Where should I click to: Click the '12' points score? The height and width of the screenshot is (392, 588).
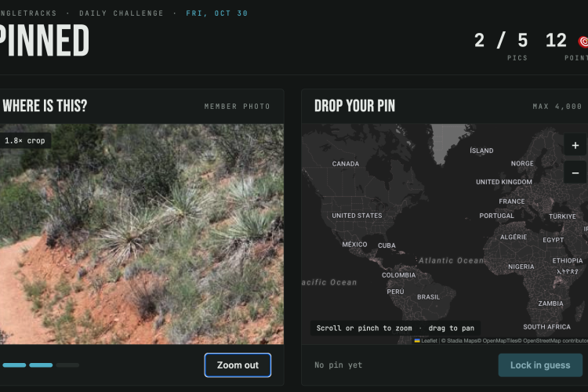coord(556,40)
